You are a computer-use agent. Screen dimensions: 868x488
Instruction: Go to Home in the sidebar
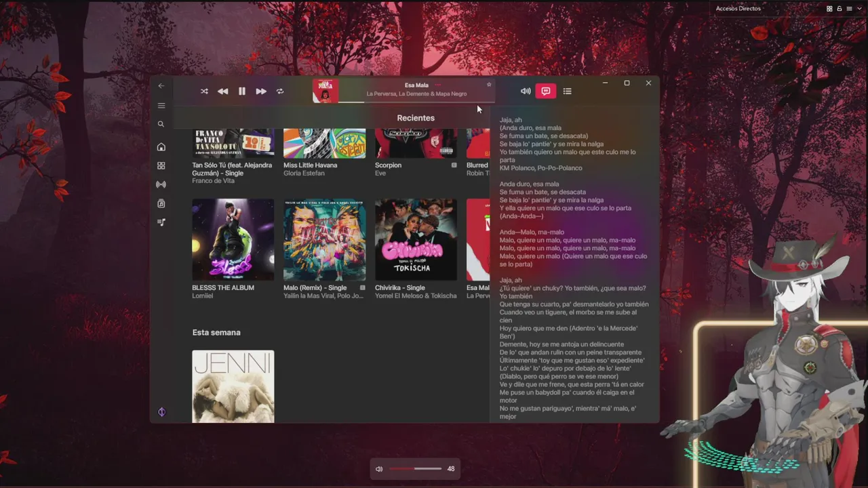(x=161, y=147)
